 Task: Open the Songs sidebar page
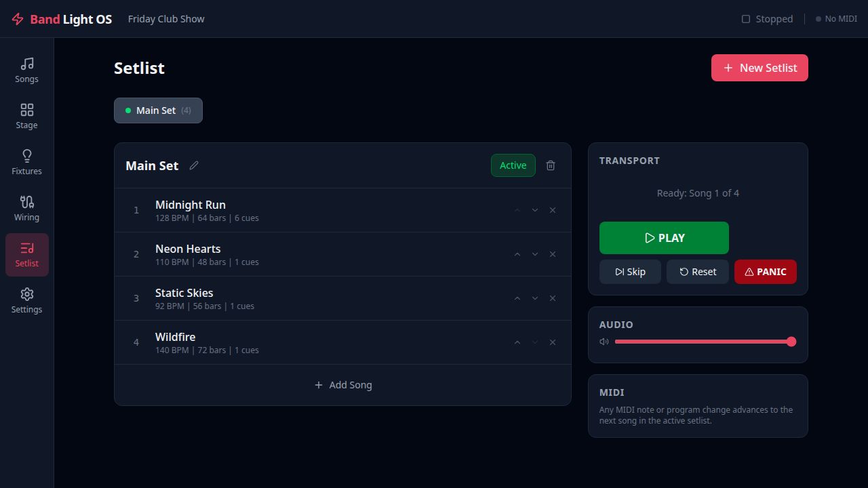tap(27, 70)
